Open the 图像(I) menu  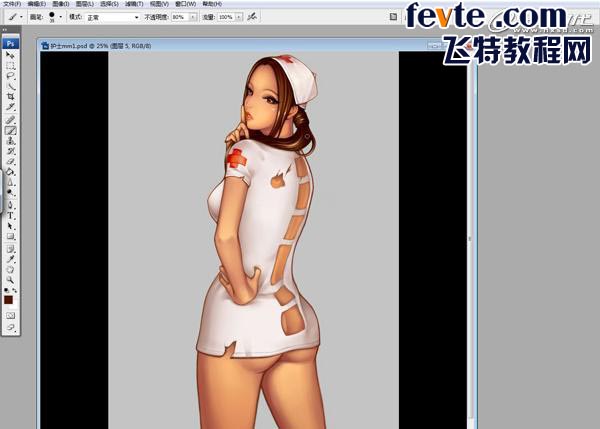point(60,4)
